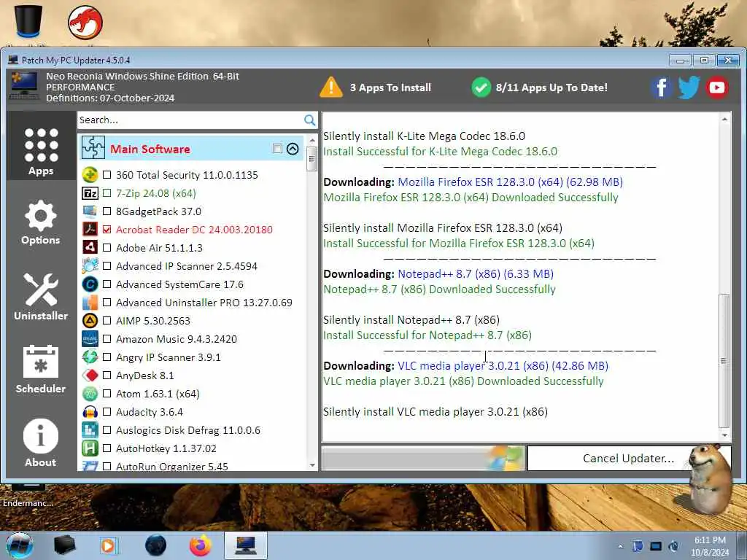The height and width of the screenshot is (560, 747).
Task: Click the Advanced SystemCare icon
Action: pyautogui.click(x=90, y=284)
